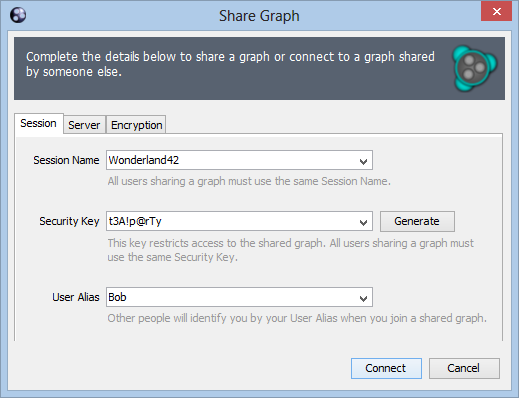Open the Encryption tab
Image resolution: width=519 pixels, height=398 pixels.
pos(136,125)
